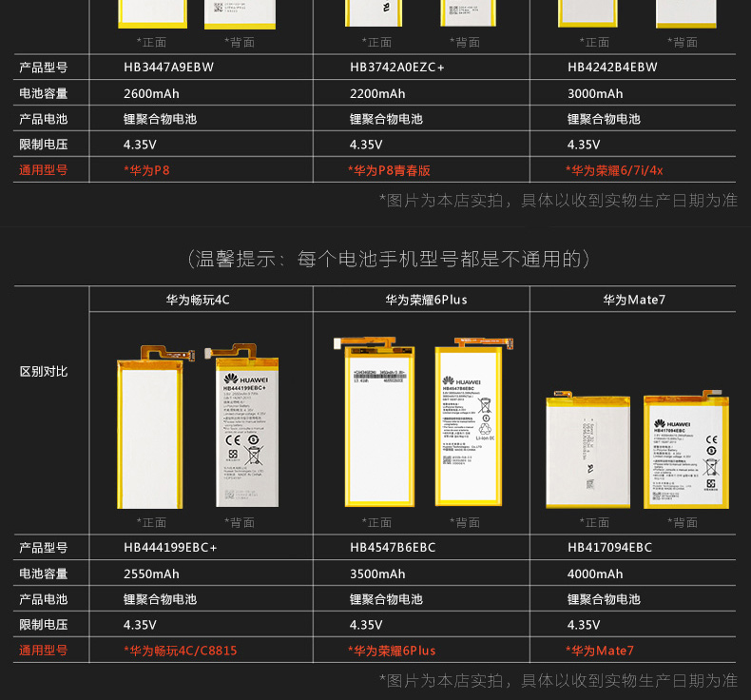
Task: Select model number HB417094EBC in table
Action: pyautogui.click(x=609, y=547)
